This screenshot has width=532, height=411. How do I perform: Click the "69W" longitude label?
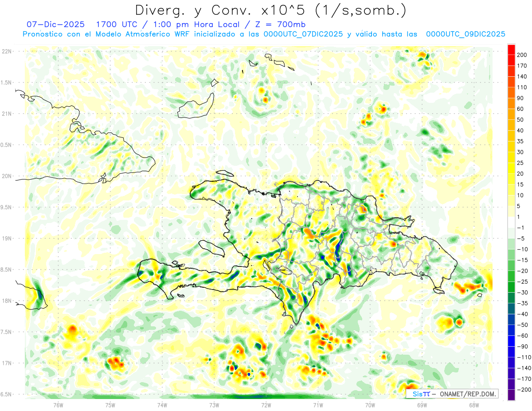(x=422, y=405)
